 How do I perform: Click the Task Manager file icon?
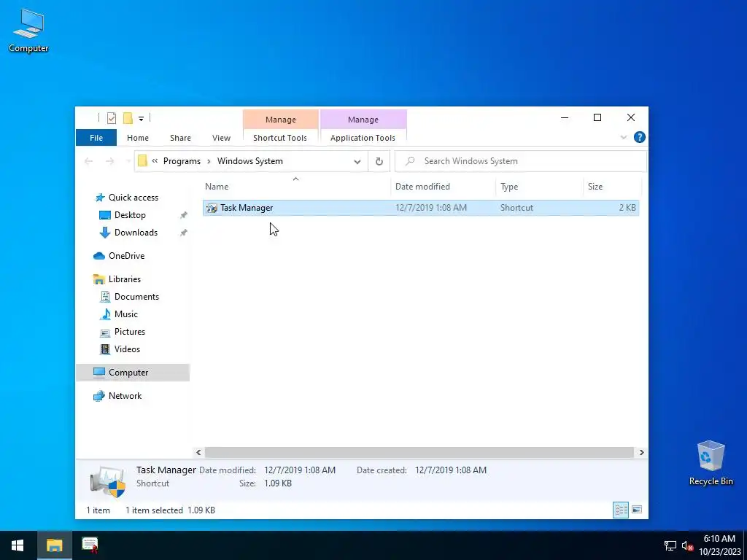pyautogui.click(x=212, y=208)
